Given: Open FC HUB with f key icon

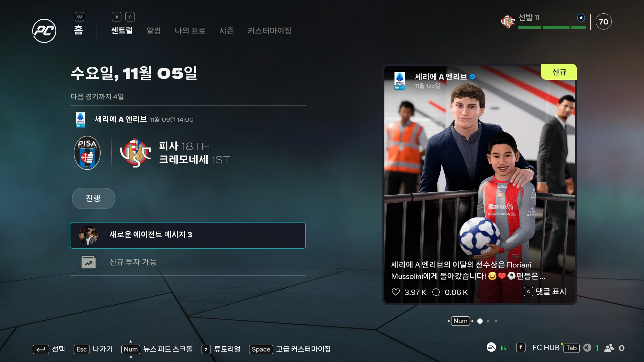Looking at the screenshot, I should click(521, 348).
